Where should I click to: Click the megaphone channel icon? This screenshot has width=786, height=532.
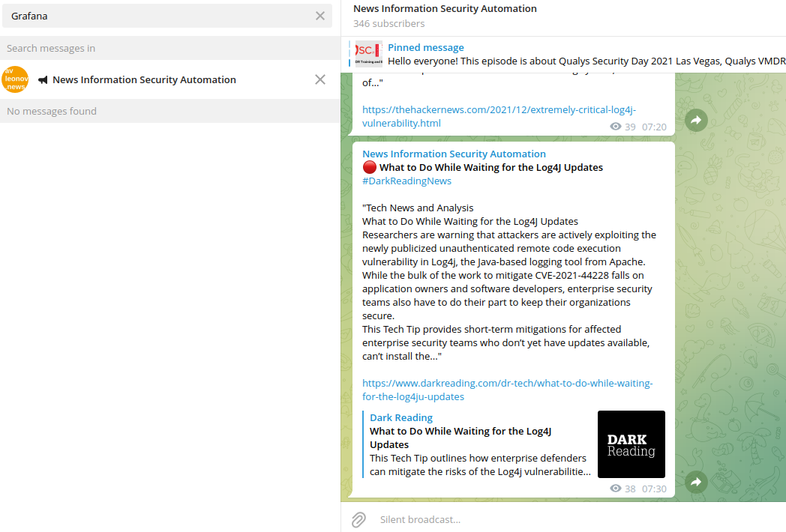pyautogui.click(x=43, y=80)
